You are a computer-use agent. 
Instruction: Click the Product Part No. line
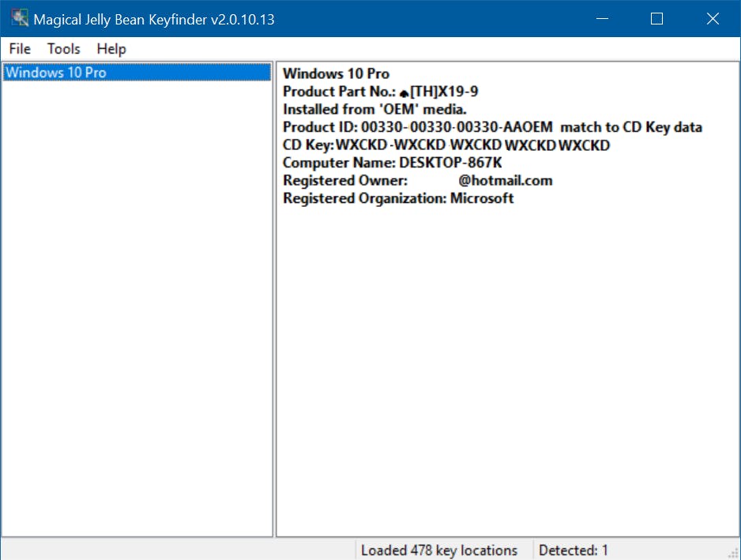[x=381, y=91]
